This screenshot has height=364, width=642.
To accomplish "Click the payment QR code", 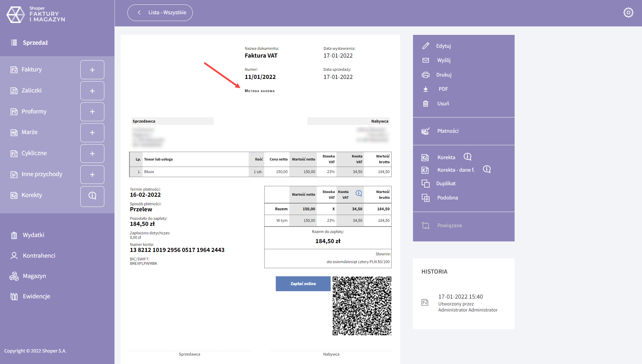I will (x=361, y=306).
